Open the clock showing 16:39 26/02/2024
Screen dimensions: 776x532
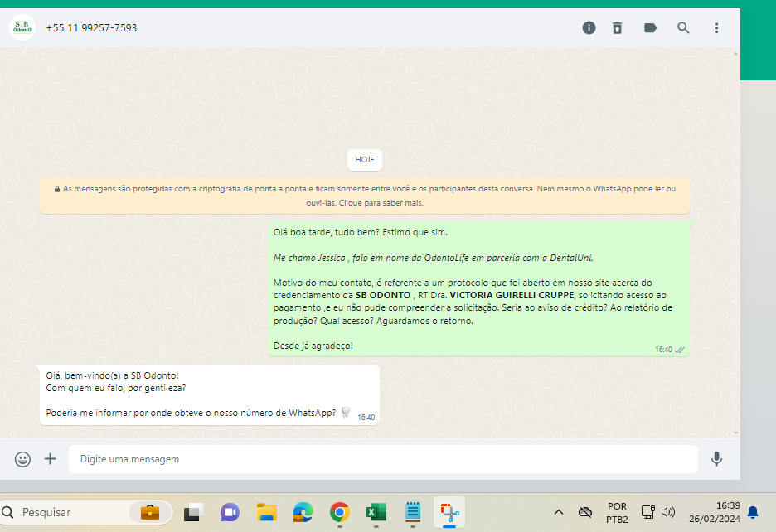[x=715, y=512]
